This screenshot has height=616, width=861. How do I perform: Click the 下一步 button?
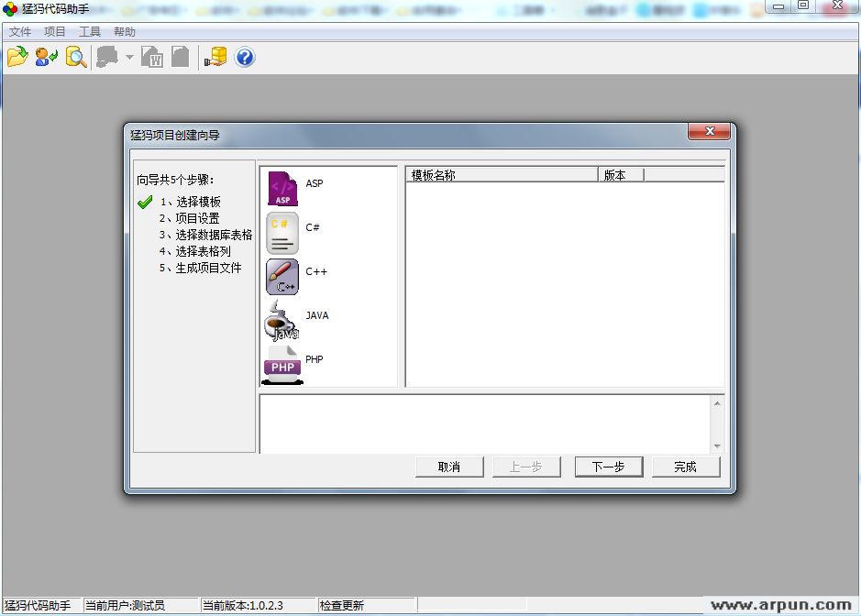pyautogui.click(x=609, y=467)
